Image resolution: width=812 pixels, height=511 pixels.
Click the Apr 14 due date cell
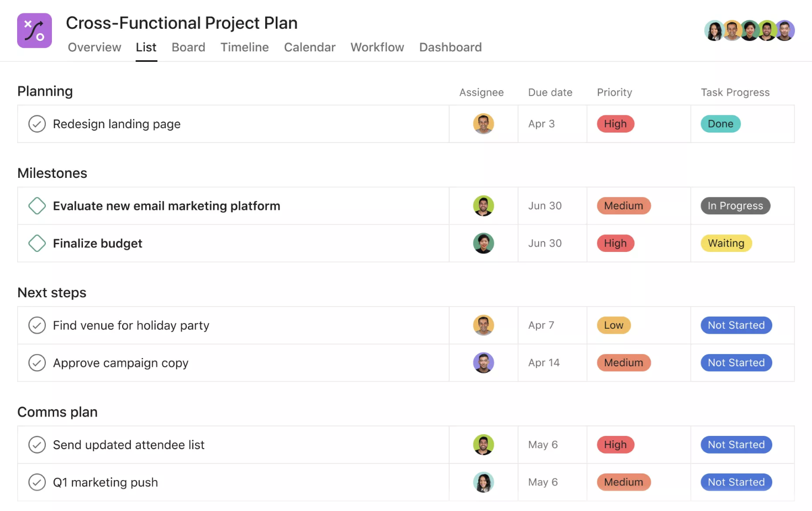[x=544, y=362]
